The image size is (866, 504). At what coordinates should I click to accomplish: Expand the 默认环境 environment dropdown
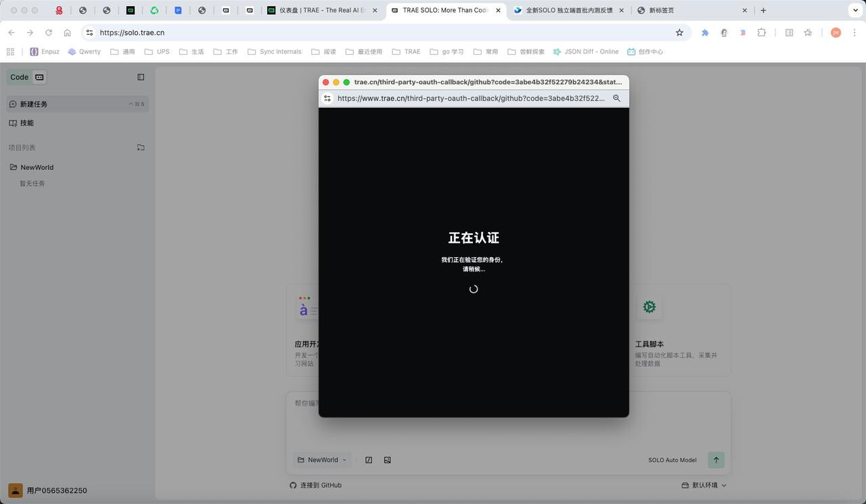[704, 485]
